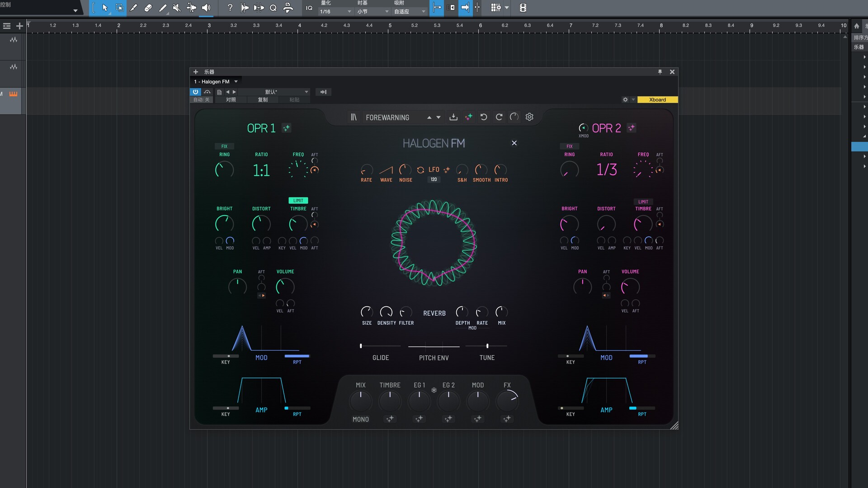Screen dimensions: 868x488
Task: Open the timebase 小节 dropdown
Action: (373, 11)
